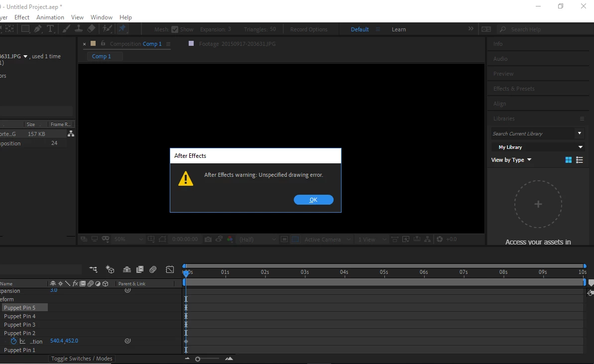Click the flowchart icon beside 157 KB

(71, 134)
